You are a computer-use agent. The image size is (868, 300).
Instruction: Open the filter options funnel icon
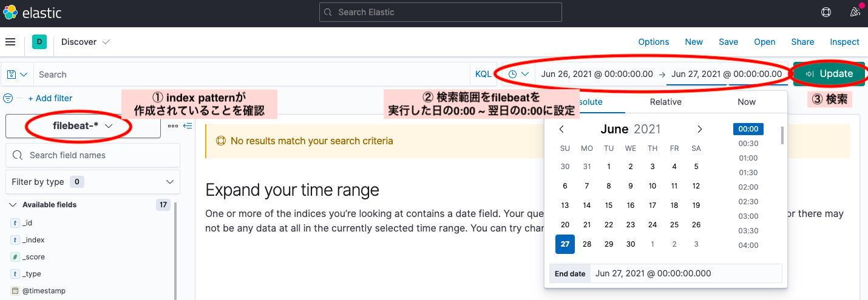coord(8,98)
